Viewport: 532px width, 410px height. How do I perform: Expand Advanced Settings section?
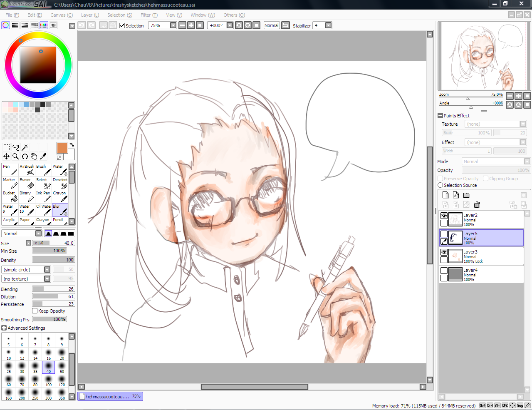tap(4, 328)
